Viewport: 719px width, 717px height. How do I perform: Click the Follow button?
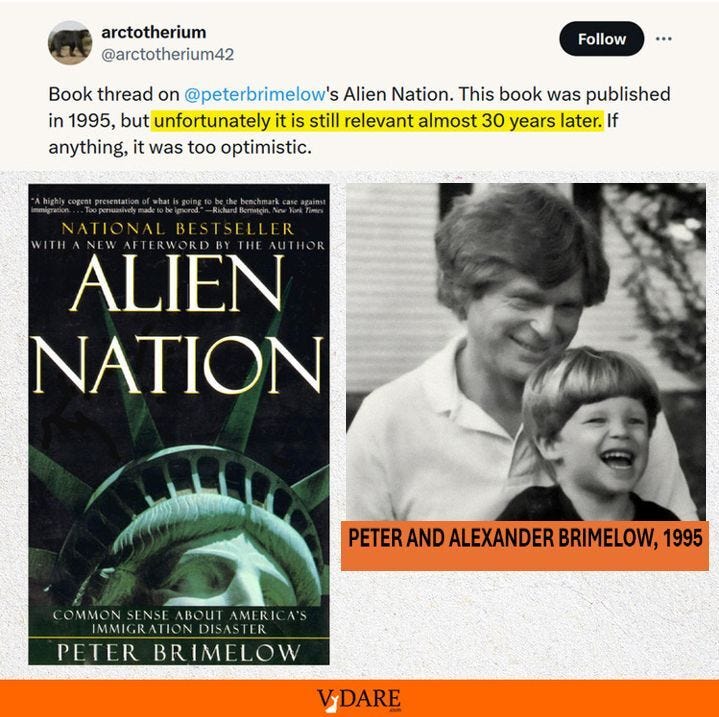(x=602, y=39)
